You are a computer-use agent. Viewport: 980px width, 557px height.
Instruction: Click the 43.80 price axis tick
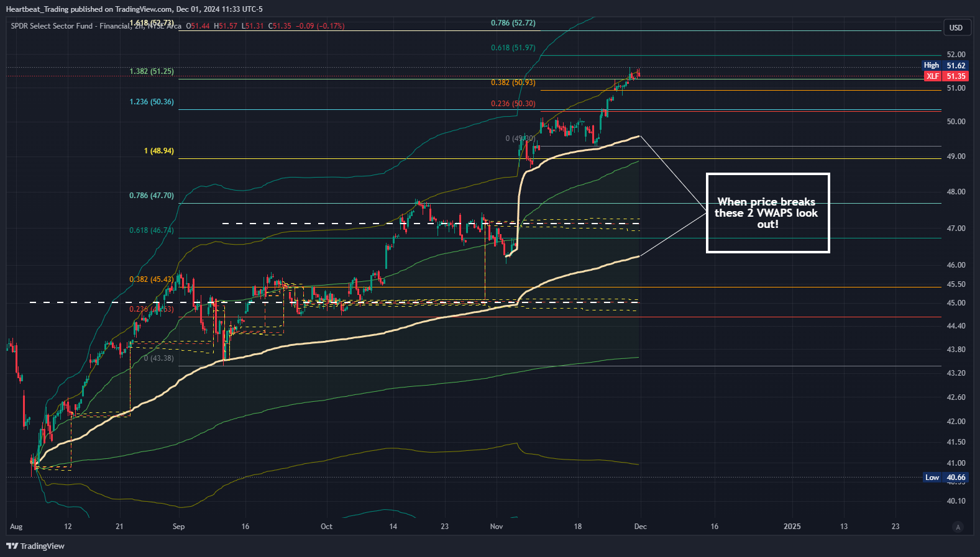point(956,350)
